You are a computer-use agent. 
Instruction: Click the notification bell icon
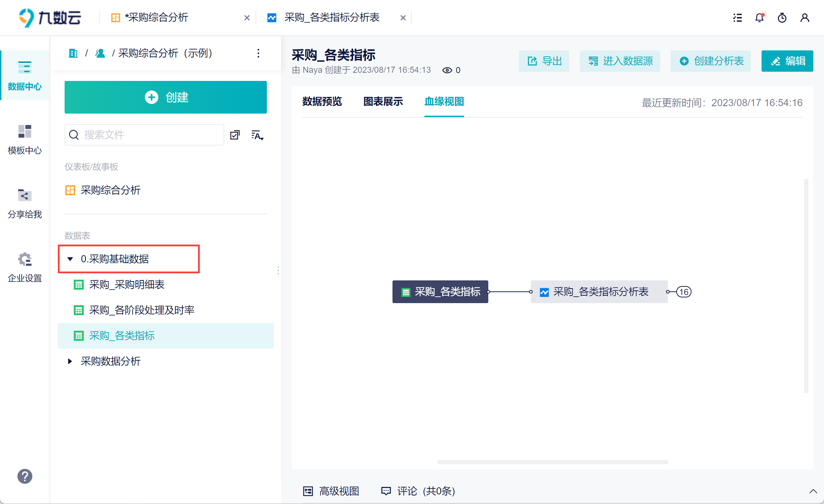(x=759, y=18)
